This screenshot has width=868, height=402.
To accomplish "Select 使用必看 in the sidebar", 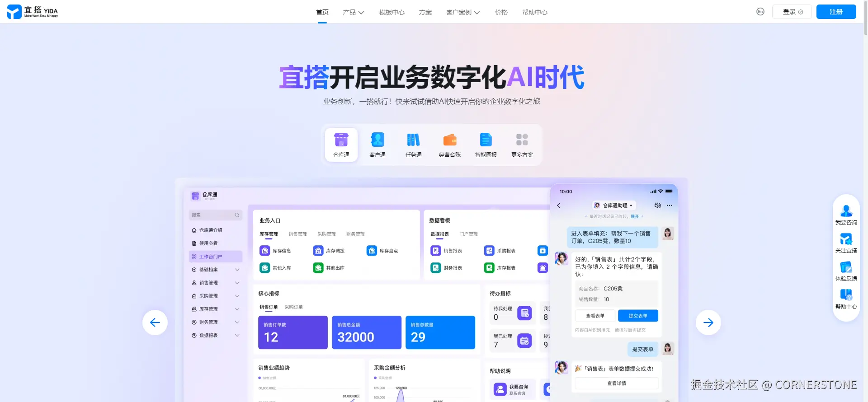I will tap(216, 243).
